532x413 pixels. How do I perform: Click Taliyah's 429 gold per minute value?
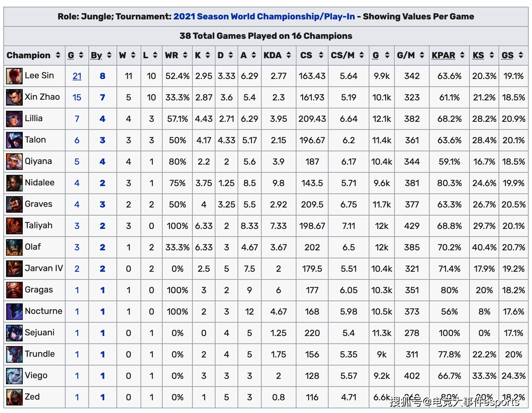pos(412,226)
